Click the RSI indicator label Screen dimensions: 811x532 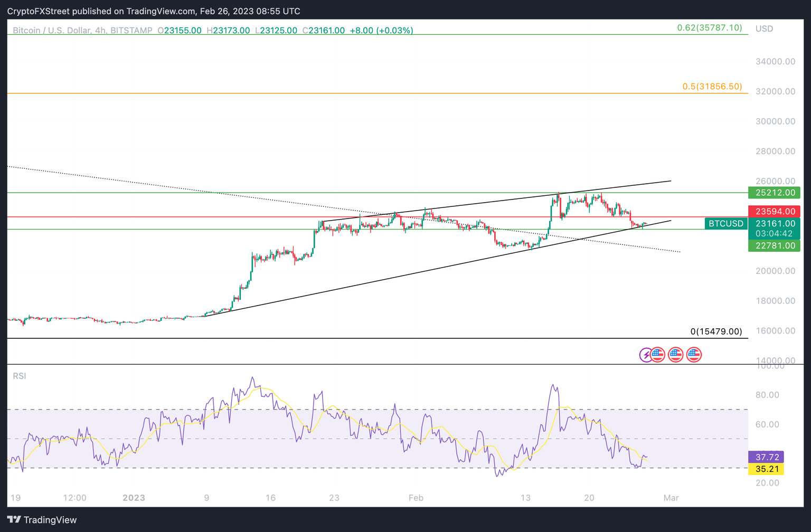point(20,376)
